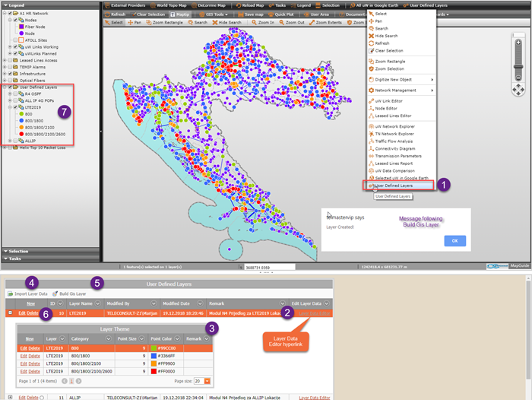The width and height of the screenshot is (532, 400).
Task: Toggle uW Links Working checkbox
Action: [16, 47]
